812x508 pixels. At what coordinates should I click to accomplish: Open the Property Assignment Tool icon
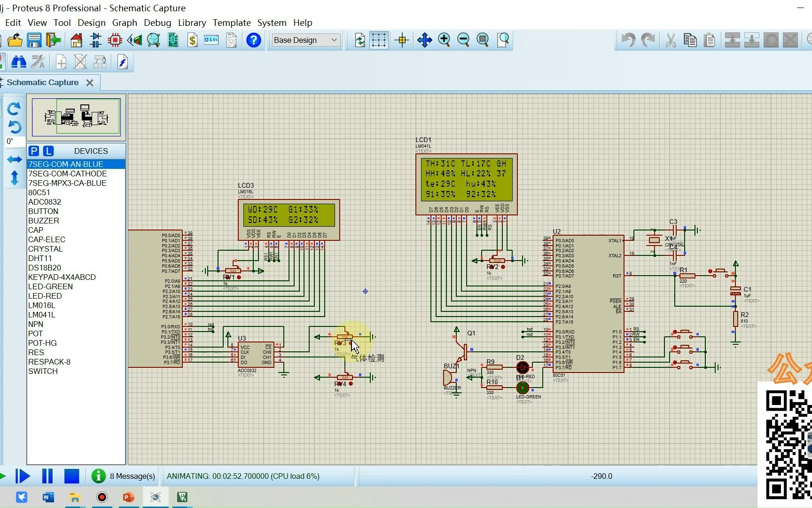(38, 62)
